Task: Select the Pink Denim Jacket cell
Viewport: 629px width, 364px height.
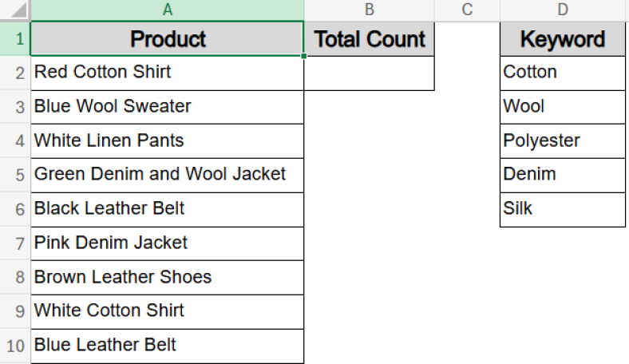Action: 167,243
